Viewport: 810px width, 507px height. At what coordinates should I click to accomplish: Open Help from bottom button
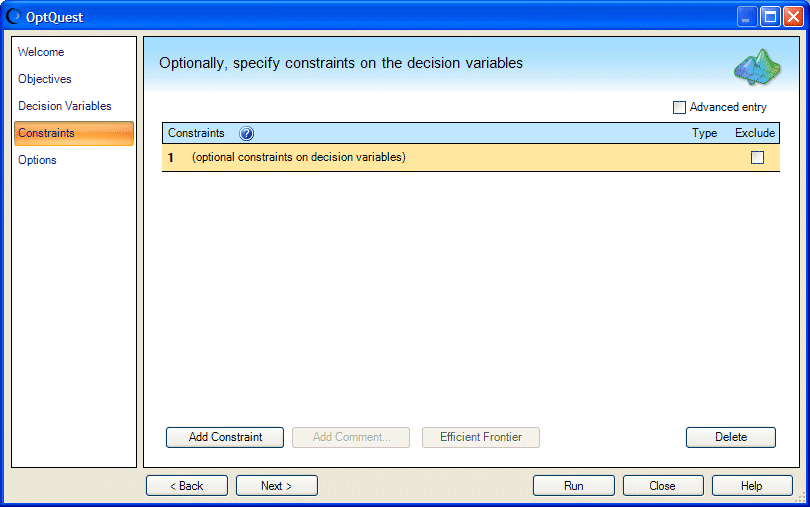[752, 486]
